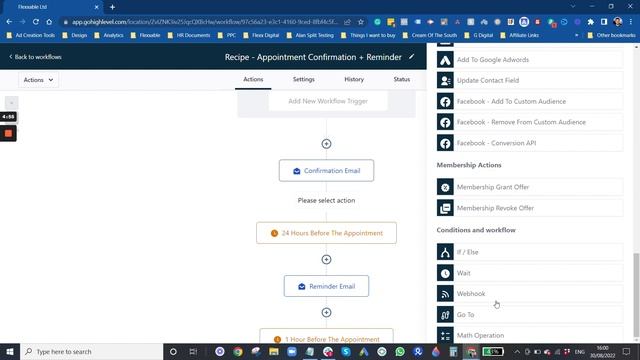Open the Task View button
The image size is (640, 360).
click(x=193, y=351)
